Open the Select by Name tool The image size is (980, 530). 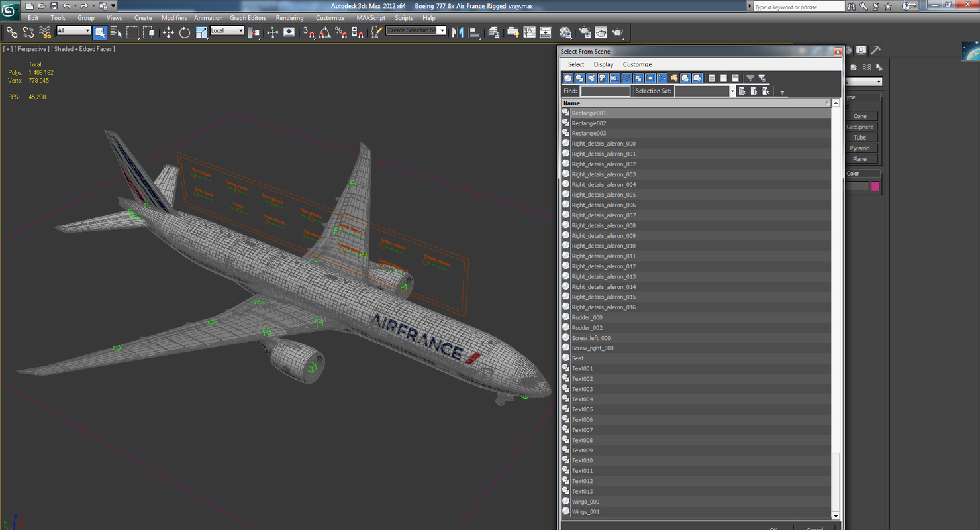[x=116, y=32]
